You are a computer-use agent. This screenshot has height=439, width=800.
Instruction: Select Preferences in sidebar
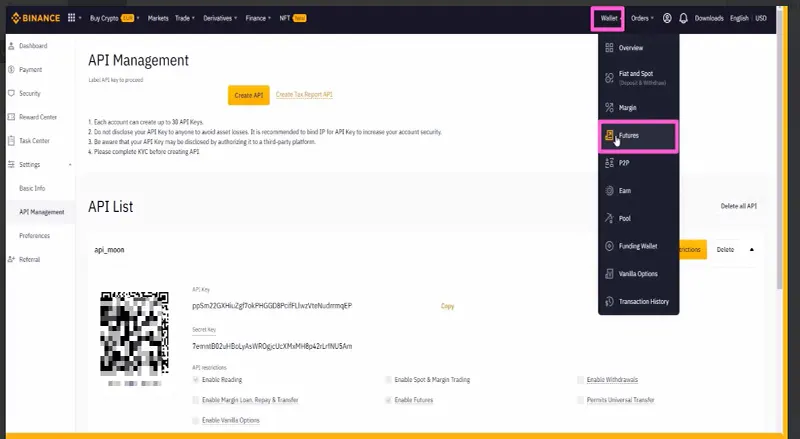35,236
